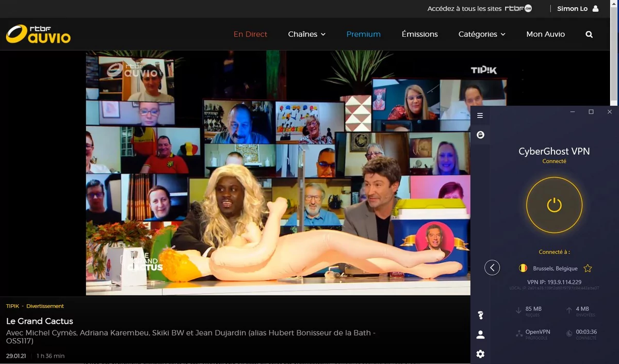Select the 1 h 36 min duration
This screenshot has height=364, width=619.
pyautogui.click(x=51, y=356)
